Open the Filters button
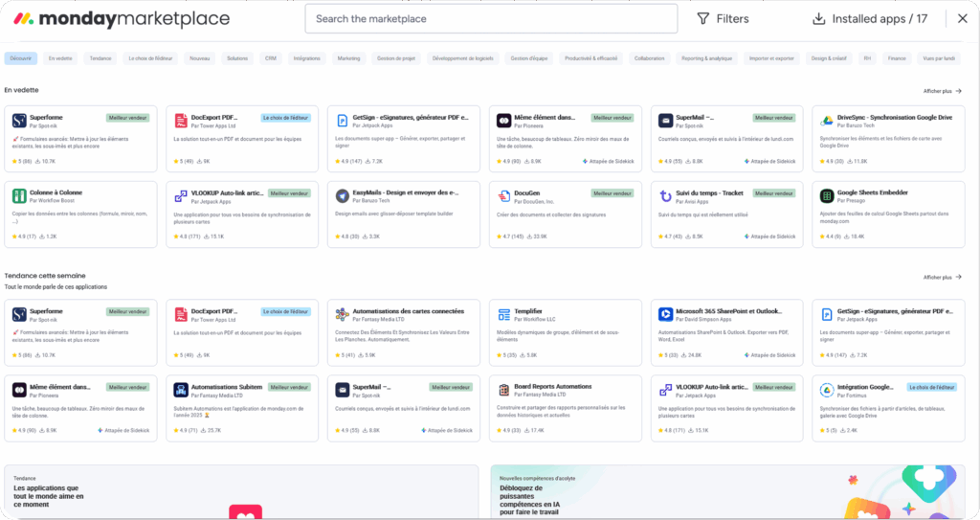 pos(724,19)
